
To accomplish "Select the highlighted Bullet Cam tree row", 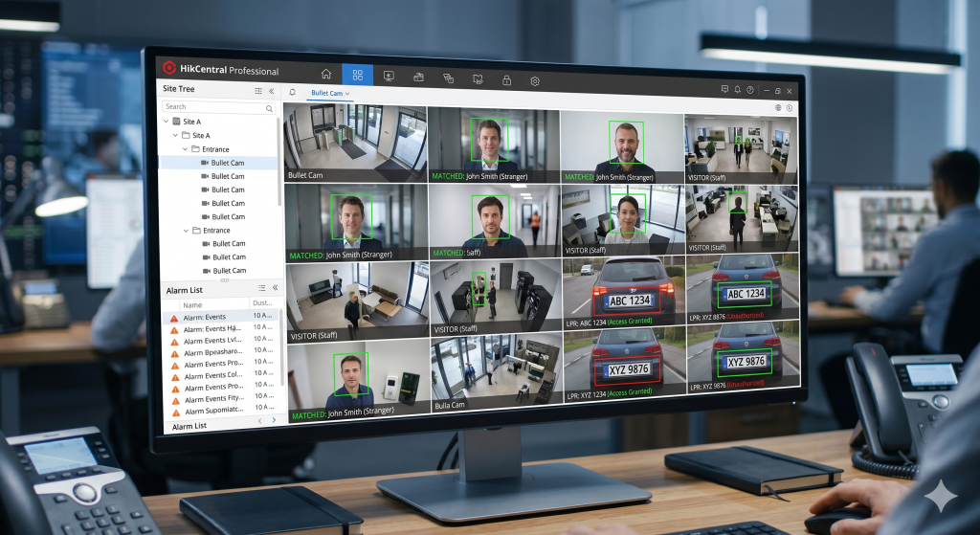I will [x=219, y=163].
